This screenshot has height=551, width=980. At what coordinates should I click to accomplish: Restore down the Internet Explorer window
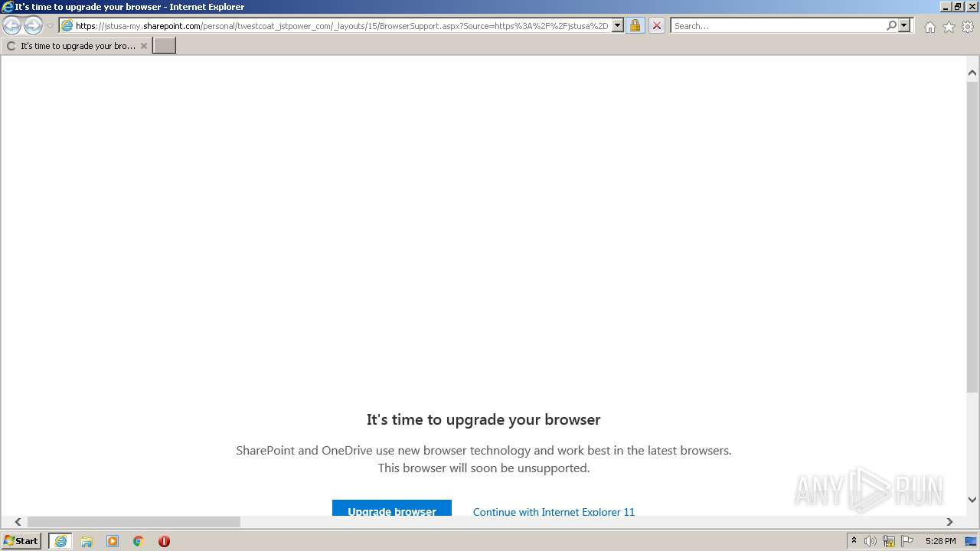click(957, 7)
